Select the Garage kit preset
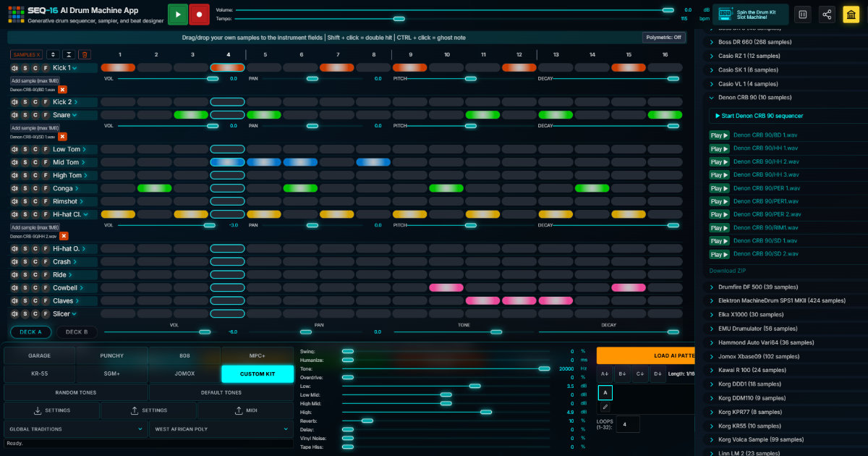This screenshot has height=456, width=868. click(40, 356)
